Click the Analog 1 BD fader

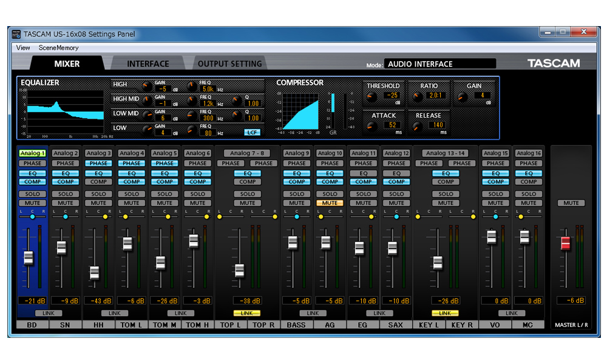[x=29, y=258]
